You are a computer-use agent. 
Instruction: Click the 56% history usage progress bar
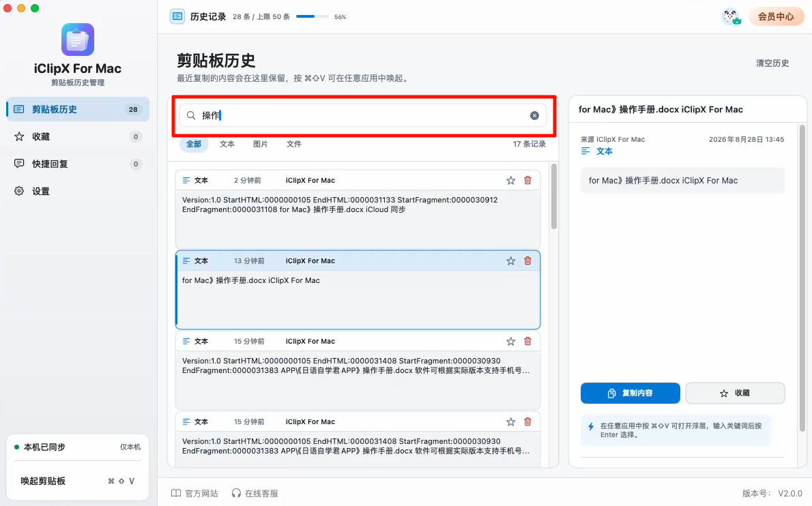(x=313, y=16)
